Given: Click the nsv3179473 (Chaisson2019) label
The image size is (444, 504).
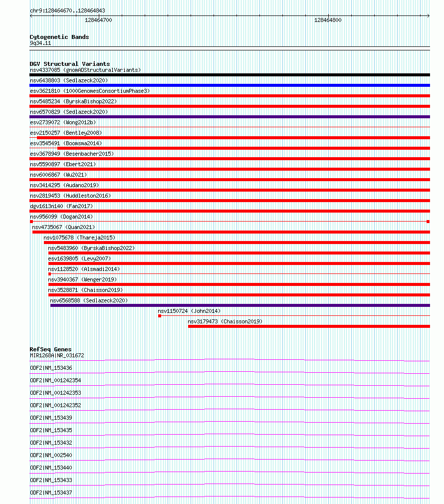Looking at the screenshot, I should click(x=225, y=321).
